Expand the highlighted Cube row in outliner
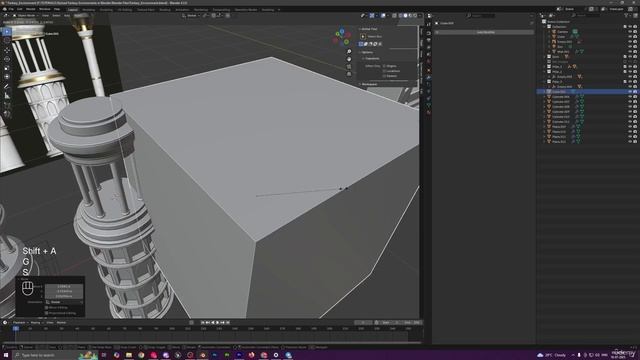Screen dimensions: 640x360 tap(544, 92)
